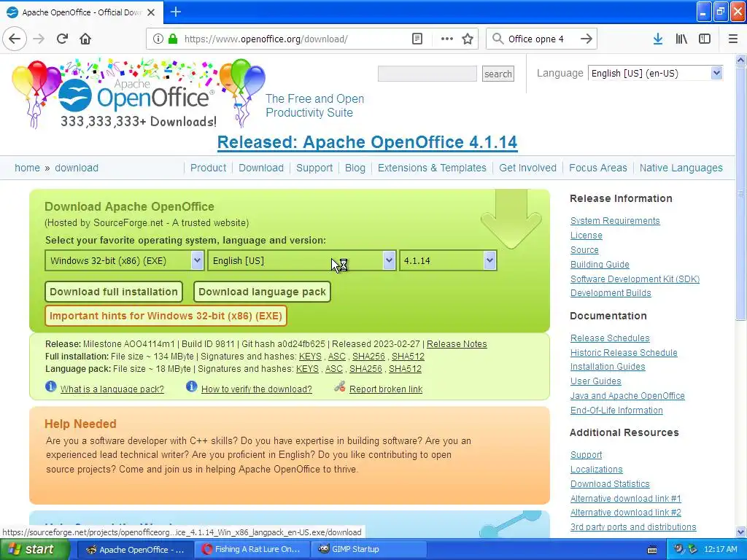Open the Release Notes link
This screenshot has height=560, width=747.
457,344
